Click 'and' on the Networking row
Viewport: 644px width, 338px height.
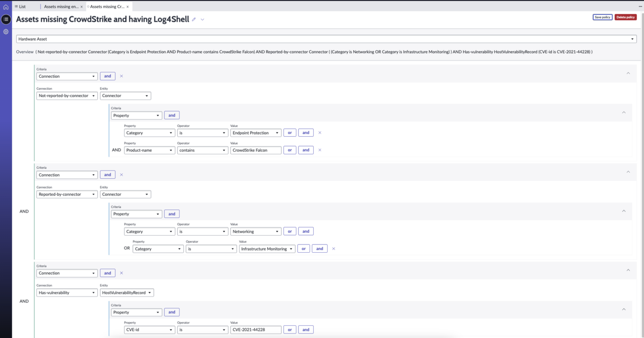(x=306, y=231)
